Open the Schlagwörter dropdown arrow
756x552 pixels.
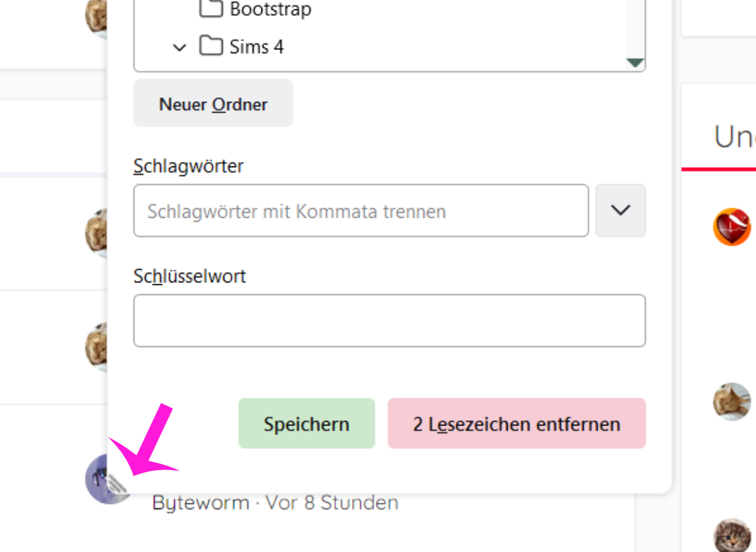tap(620, 210)
